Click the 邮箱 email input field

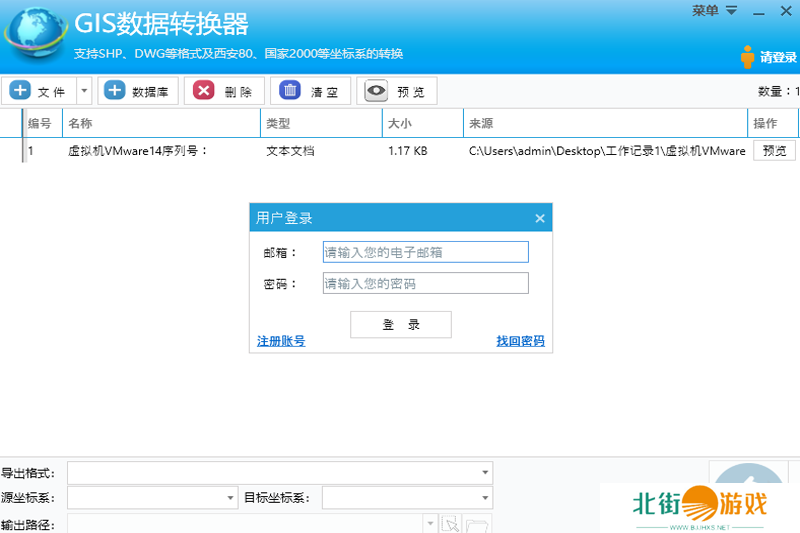pos(425,252)
